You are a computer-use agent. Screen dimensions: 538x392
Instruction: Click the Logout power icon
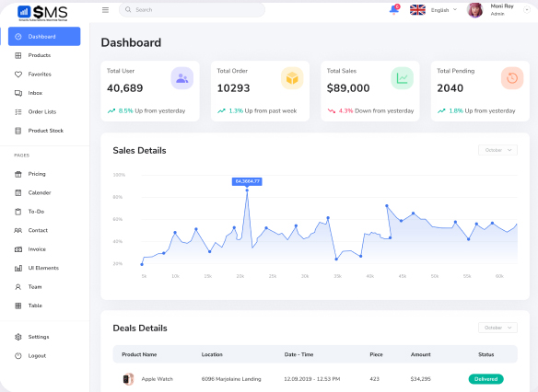coord(18,356)
